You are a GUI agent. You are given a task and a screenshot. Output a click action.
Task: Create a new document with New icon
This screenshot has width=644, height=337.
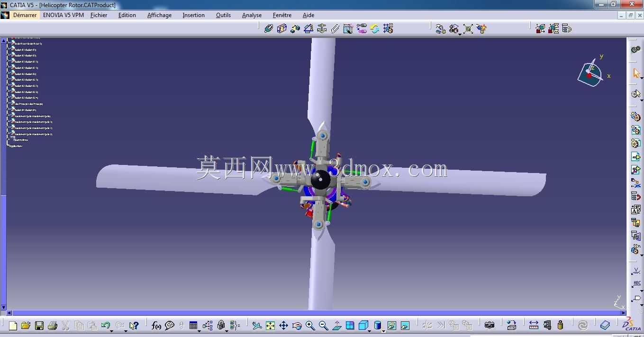point(13,326)
